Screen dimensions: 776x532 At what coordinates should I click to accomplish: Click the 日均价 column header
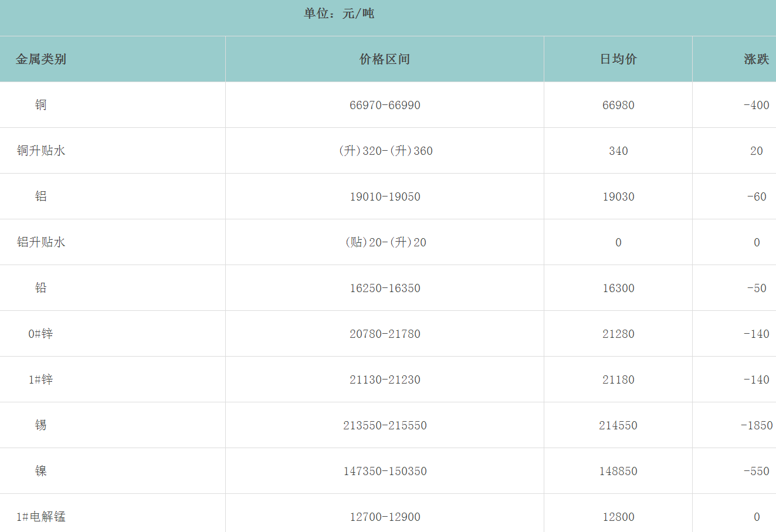[x=618, y=59]
